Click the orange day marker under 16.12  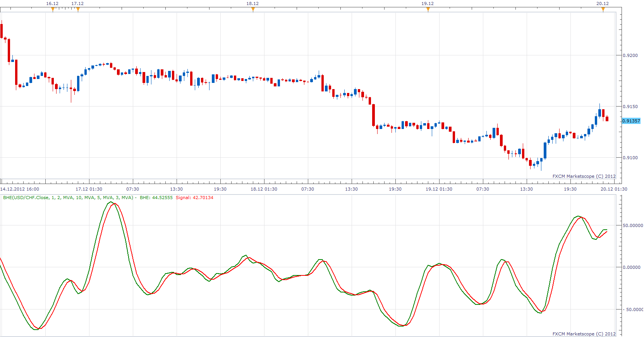click(x=53, y=9)
